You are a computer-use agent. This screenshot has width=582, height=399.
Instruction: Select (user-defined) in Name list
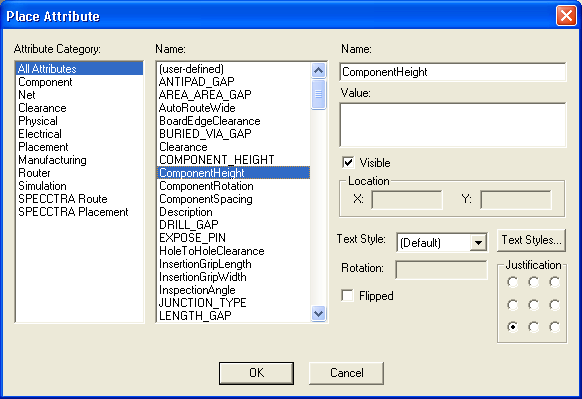click(x=234, y=69)
